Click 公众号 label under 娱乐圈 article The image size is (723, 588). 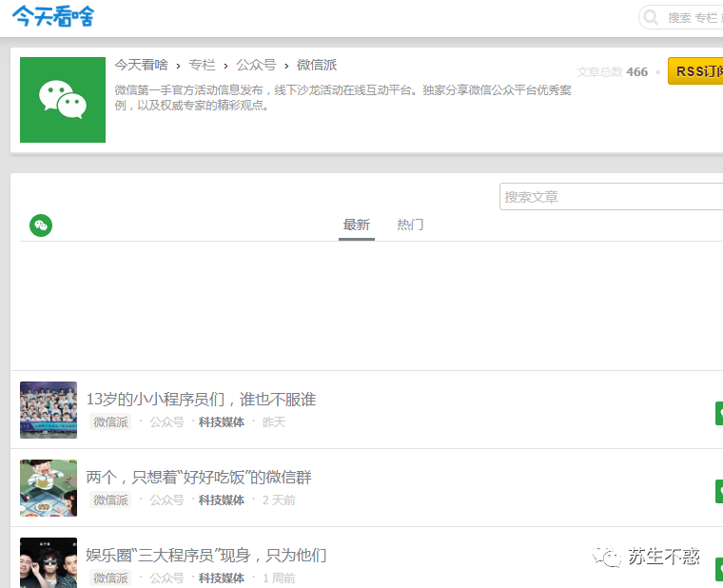[x=166, y=578]
